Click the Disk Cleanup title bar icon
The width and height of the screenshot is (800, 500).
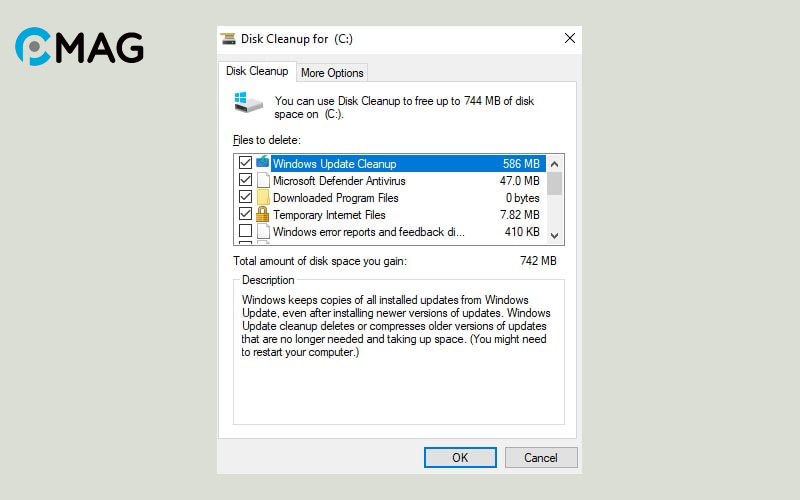229,39
